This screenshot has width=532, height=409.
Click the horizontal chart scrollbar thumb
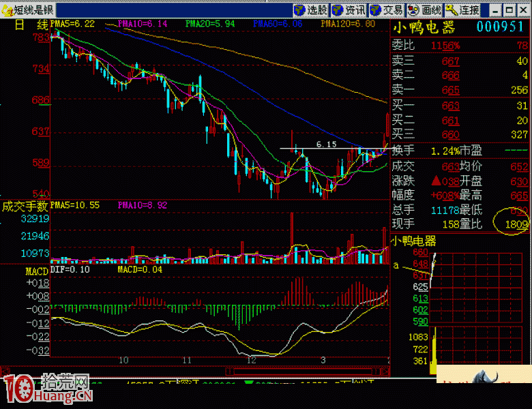[303, 372]
